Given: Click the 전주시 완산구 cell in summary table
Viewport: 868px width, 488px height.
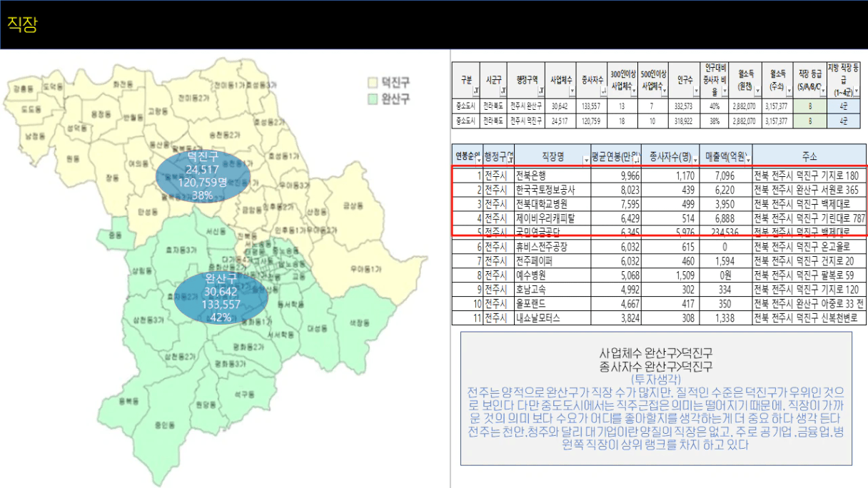Looking at the screenshot, I should [x=528, y=106].
